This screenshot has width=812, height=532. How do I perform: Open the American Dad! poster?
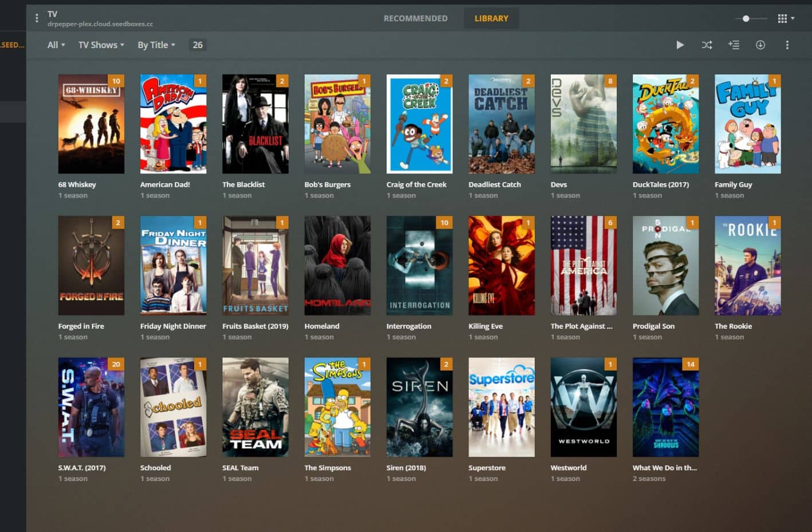pyautogui.click(x=174, y=124)
